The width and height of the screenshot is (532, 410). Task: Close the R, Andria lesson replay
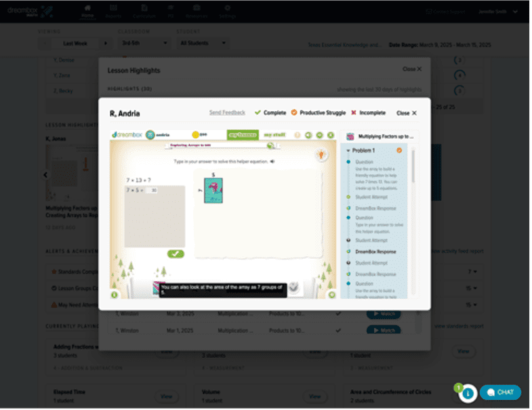[407, 113]
